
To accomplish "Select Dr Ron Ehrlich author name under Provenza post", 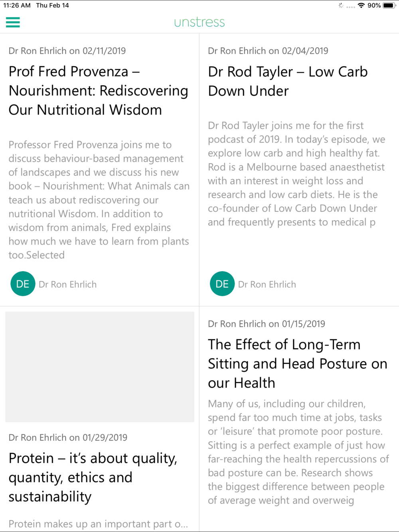I will tap(67, 284).
